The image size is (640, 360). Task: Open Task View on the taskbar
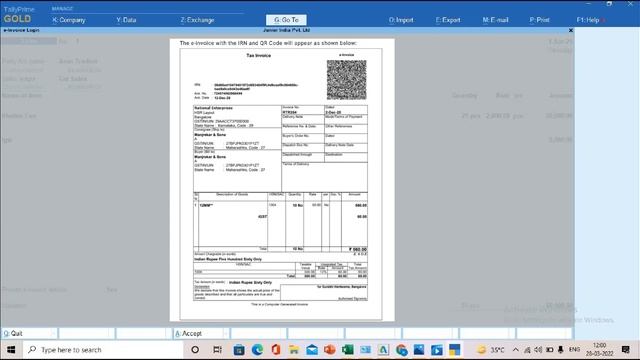pyautogui.click(x=218, y=350)
